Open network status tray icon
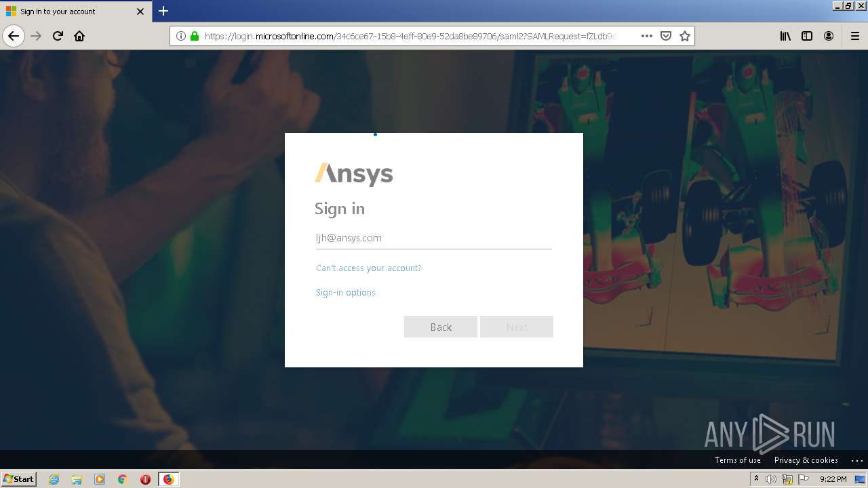This screenshot has height=488, width=868. (787, 479)
